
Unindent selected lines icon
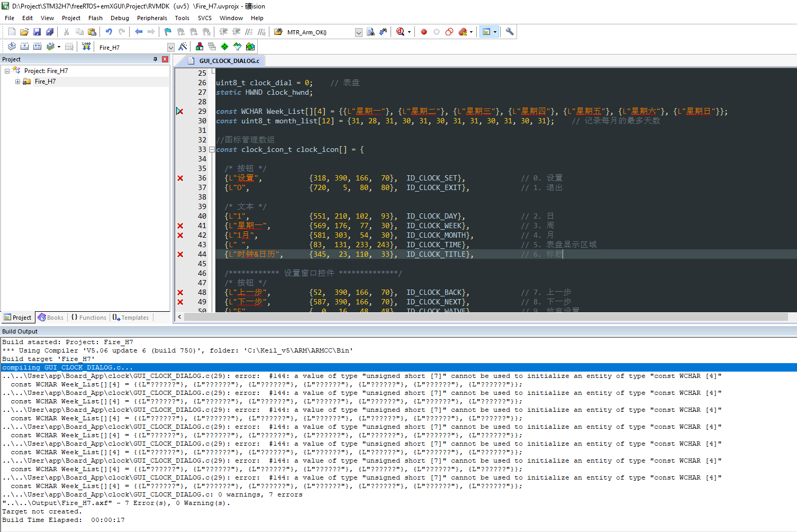coord(237,32)
